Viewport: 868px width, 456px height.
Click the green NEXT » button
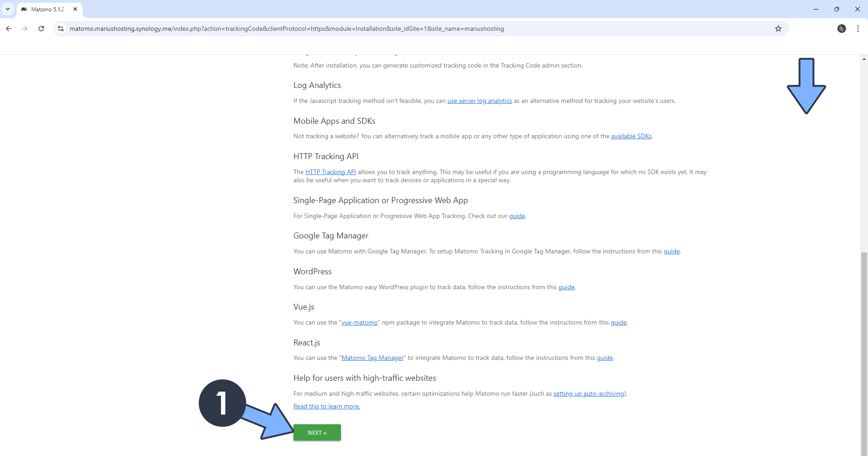(x=317, y=432)
